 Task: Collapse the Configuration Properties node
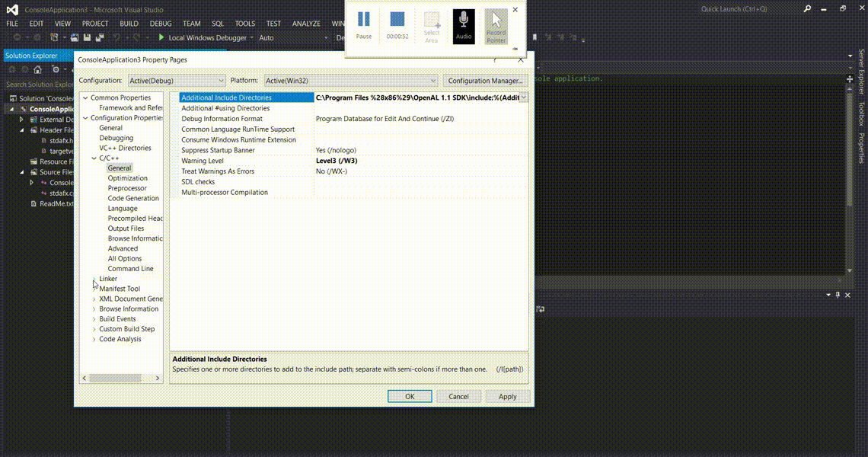click(x=86, y=118)
